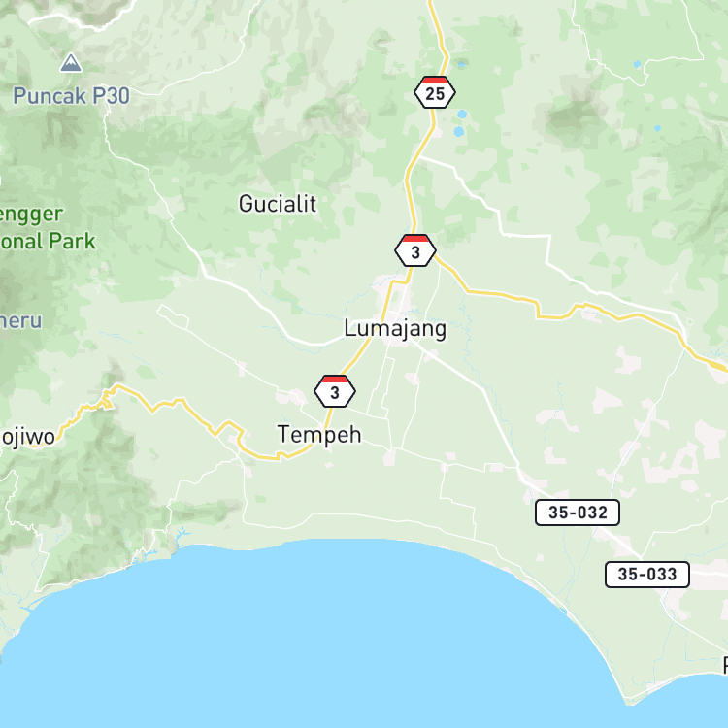Click the Puncak P30 peak label
This screenshot has width=728, height=728.
point(71,96)
